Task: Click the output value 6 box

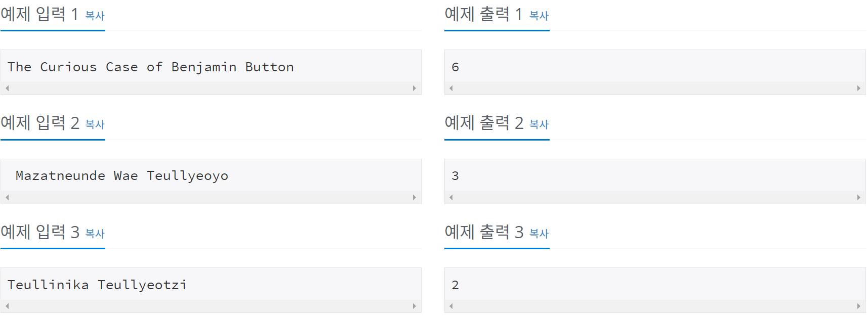Action: click(454, 67)
